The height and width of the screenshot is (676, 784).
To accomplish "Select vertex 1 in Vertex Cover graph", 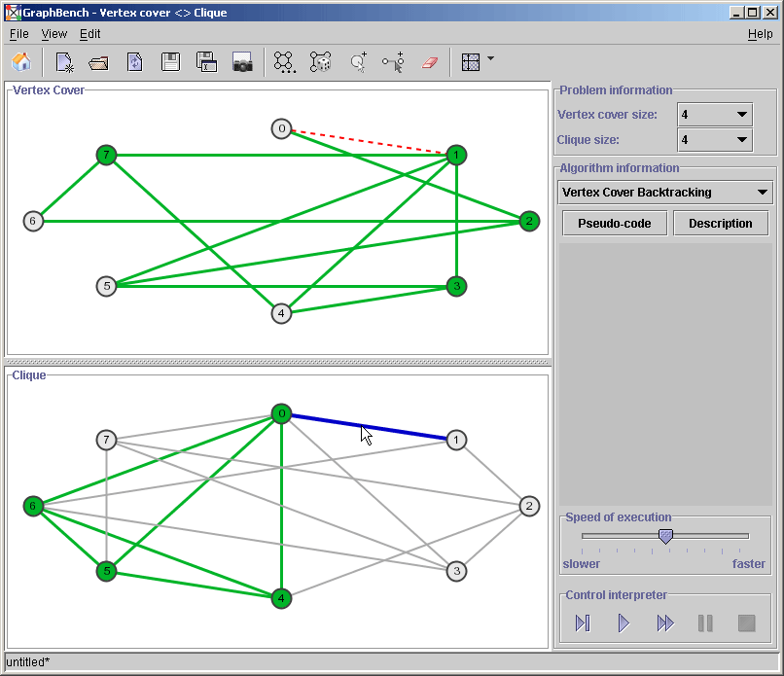I will click(x=456, y=155).
